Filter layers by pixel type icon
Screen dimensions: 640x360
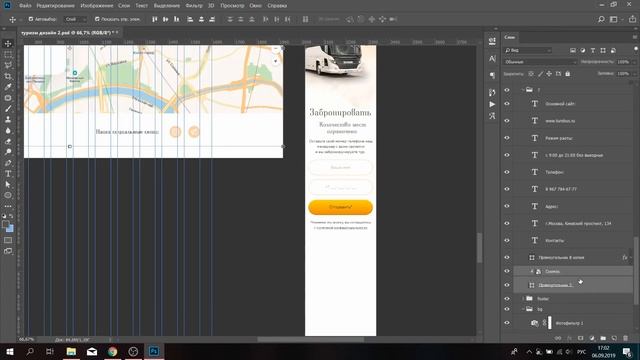(x=573, y=50)
